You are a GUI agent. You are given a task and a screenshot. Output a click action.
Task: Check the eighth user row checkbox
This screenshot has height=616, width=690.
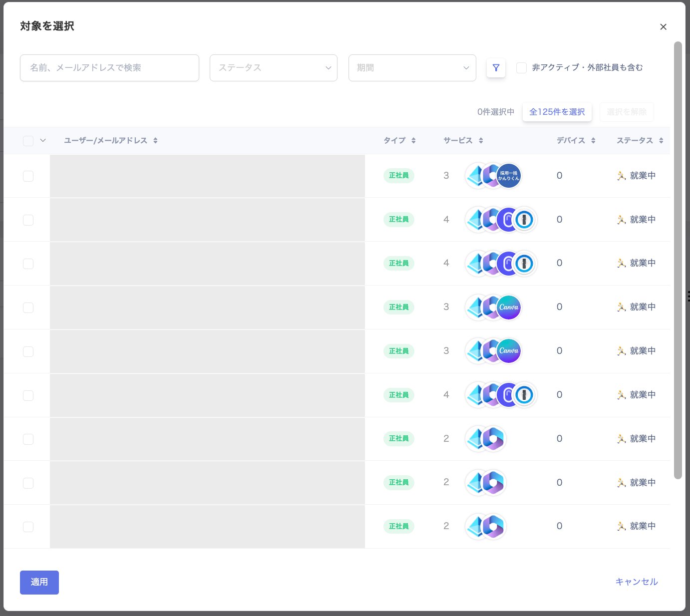[x=28, y=483]
